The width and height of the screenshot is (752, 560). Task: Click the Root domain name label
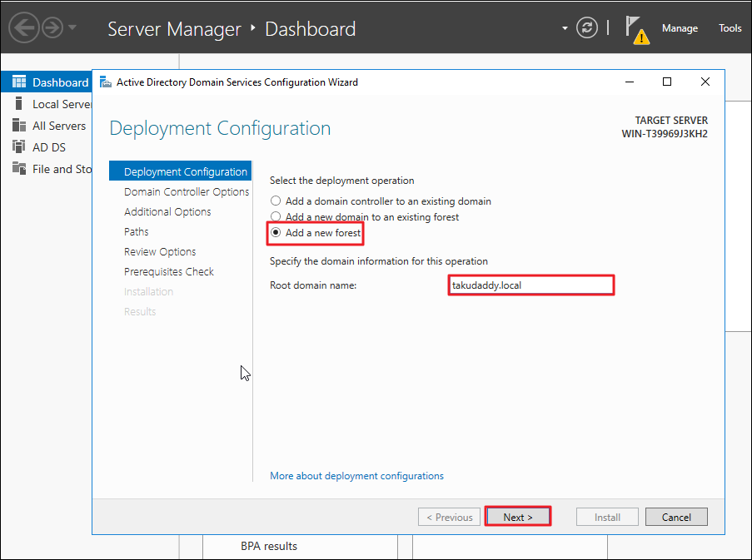(313, 285)
